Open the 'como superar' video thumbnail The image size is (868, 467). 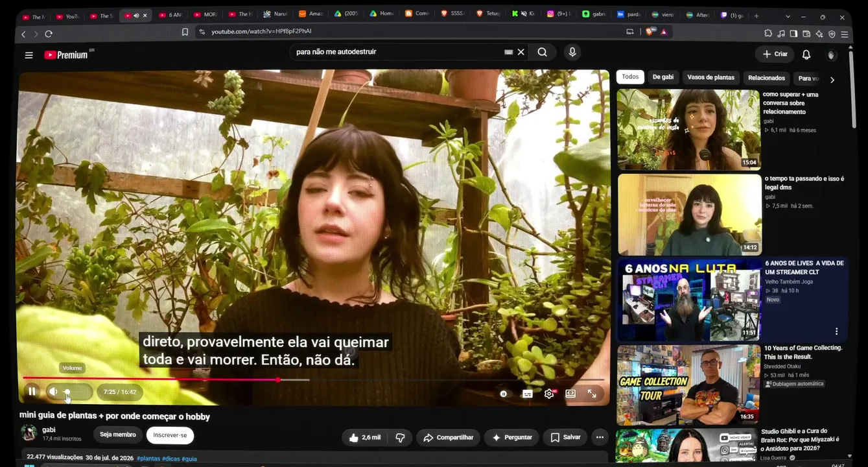tap(688, 128)
